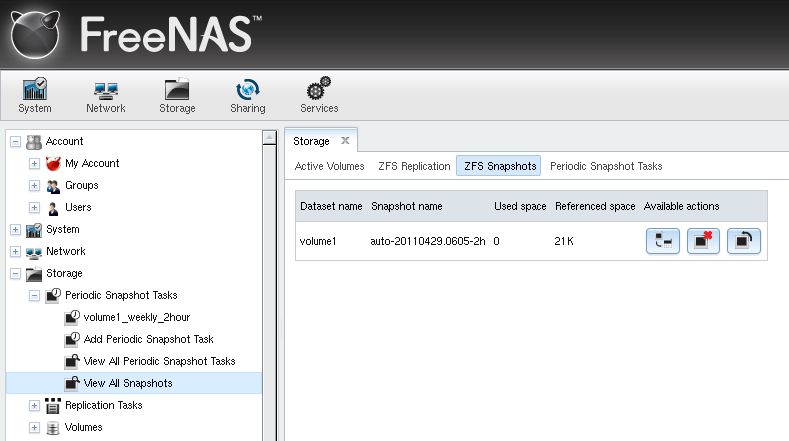Expand the Replication Tasks node
The image size is (789, 441).
34,405
